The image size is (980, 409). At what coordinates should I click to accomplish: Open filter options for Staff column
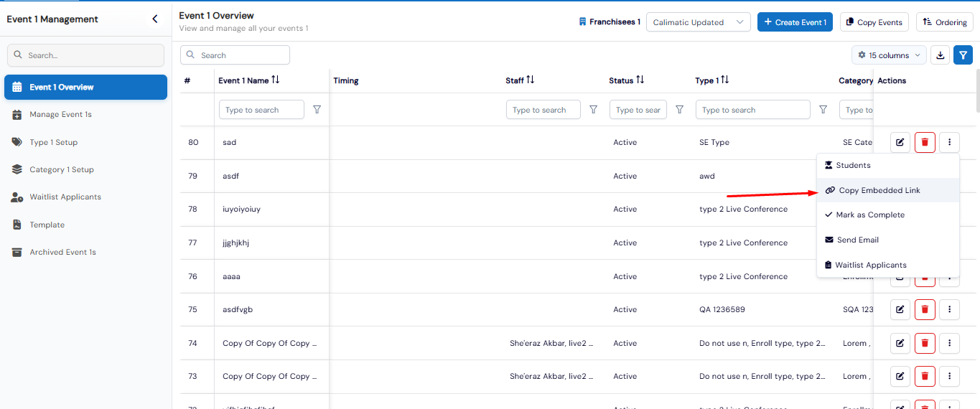point(593,110)
